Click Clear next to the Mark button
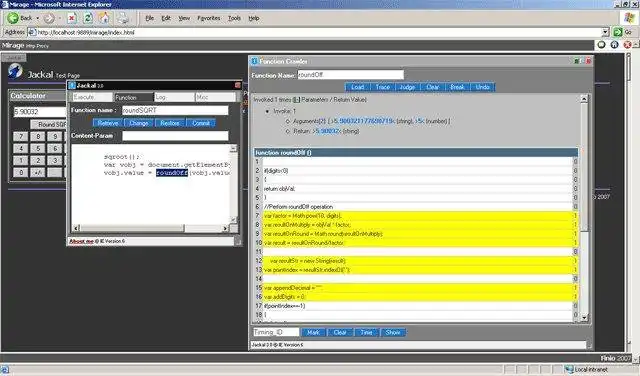This screenshot has height=376, width=640. click(x=340, y=332)
